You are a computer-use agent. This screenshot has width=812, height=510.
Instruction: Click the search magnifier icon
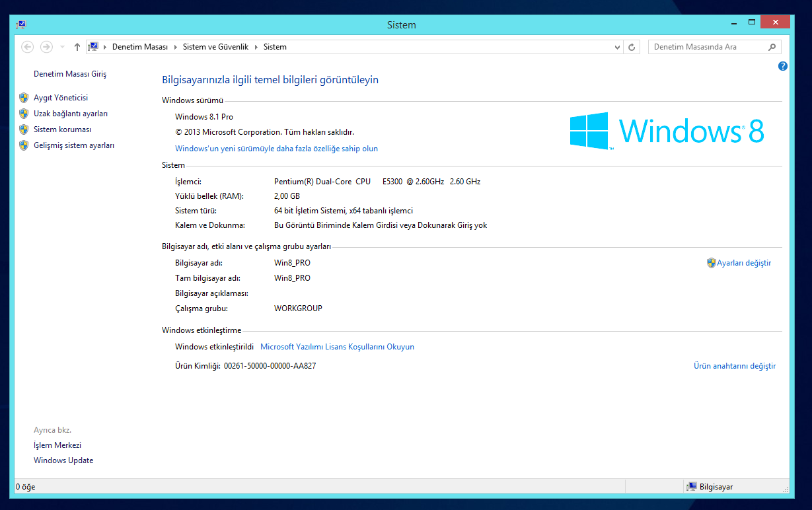772,47
